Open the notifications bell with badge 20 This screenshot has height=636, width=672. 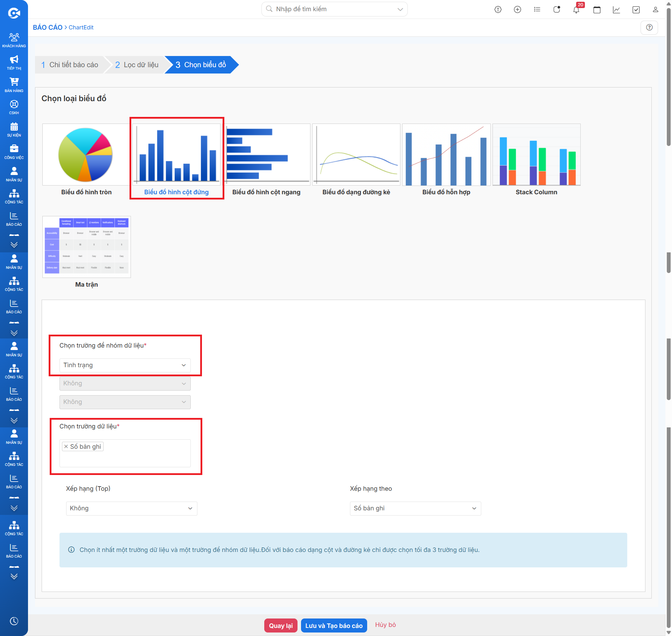(x=576, y=9)
